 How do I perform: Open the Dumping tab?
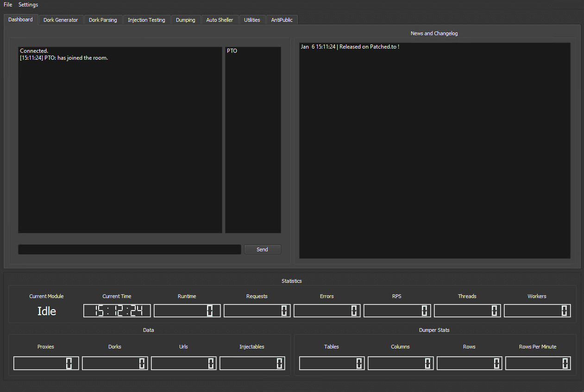point(185,19)
